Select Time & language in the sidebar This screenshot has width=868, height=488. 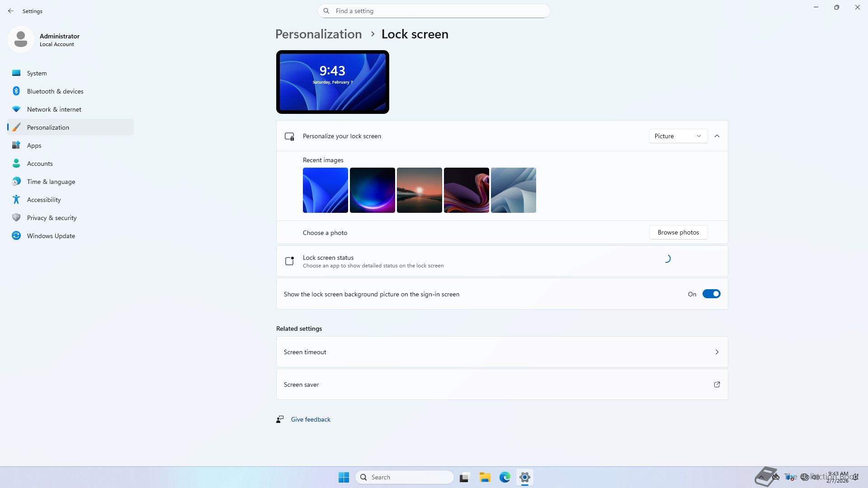click(x=51, y=182)
